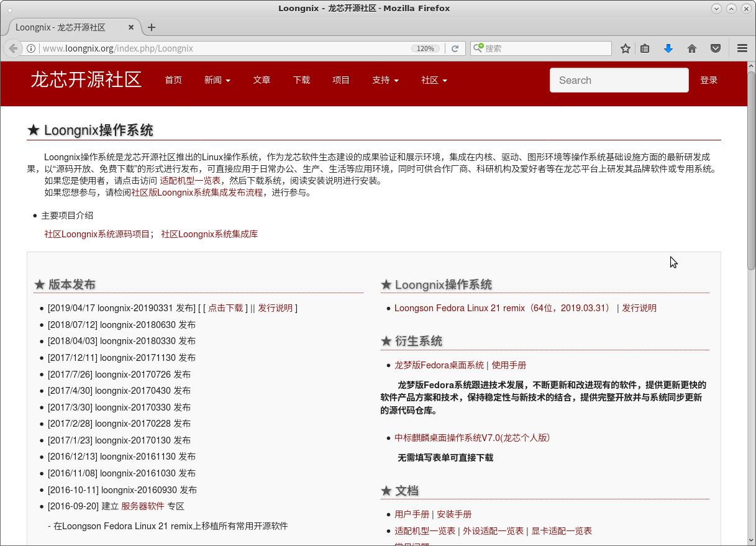Screen dimensions: 756x546
Task: Select [2017/4/30] loongnix-20170430 发布 entry
Action: click(119, 391)
